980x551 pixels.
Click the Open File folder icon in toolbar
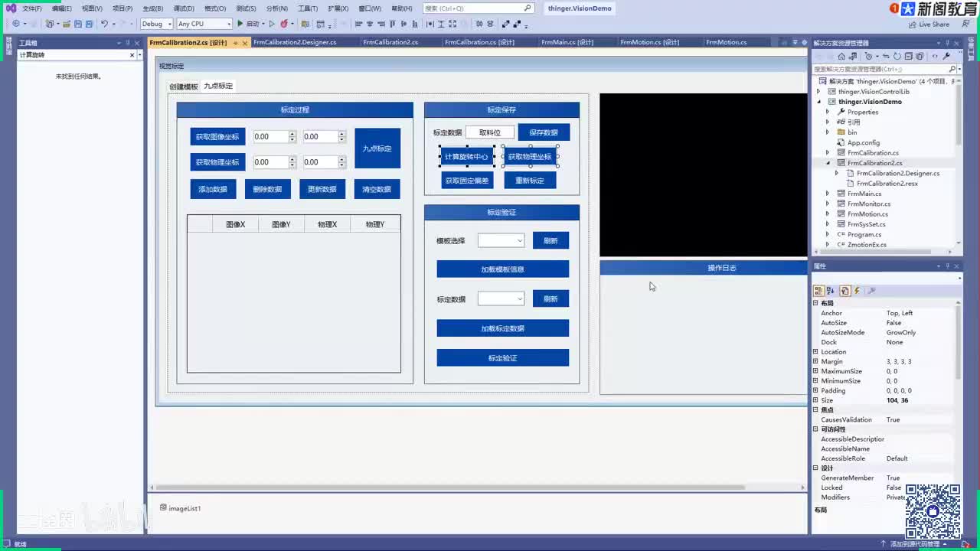[x=67, y=24]
